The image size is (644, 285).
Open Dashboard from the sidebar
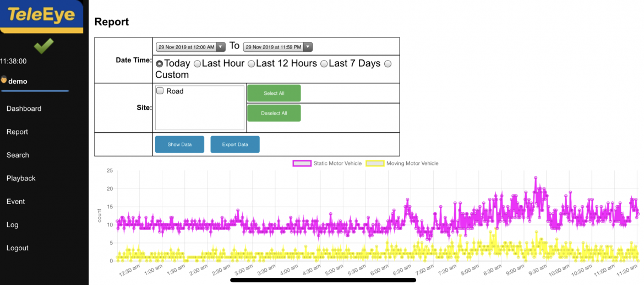24,109
